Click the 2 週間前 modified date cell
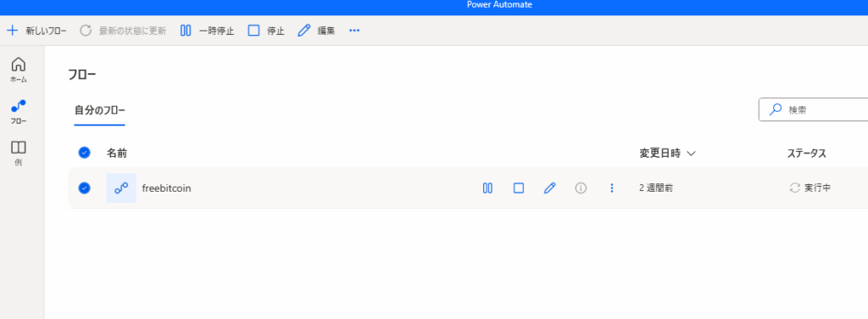868x319 pixels. [656, 188]
